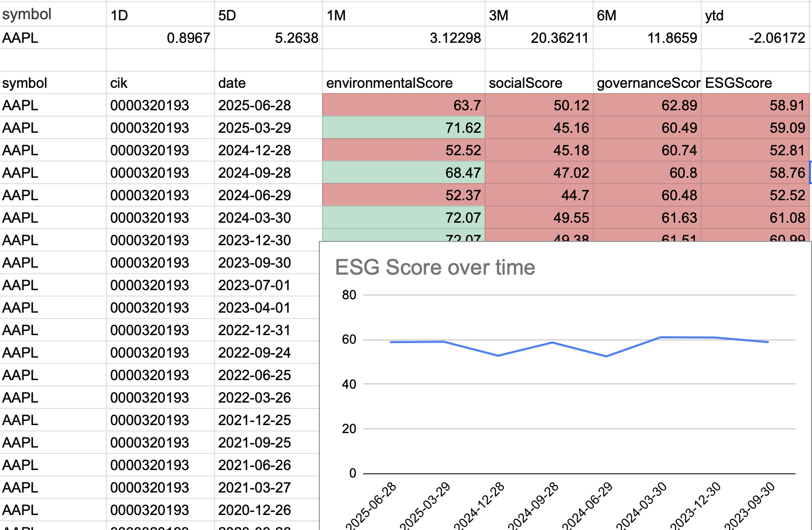Select the cik column header cell
The image size is (812, 530).
coord(160,83)
